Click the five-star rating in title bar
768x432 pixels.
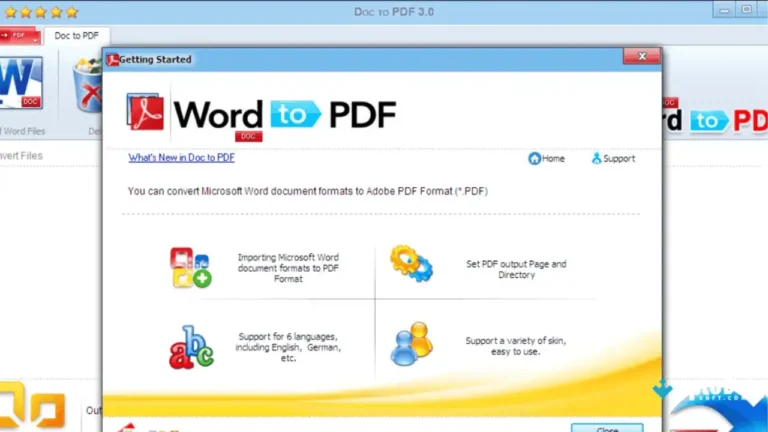[x=41, y=12]
